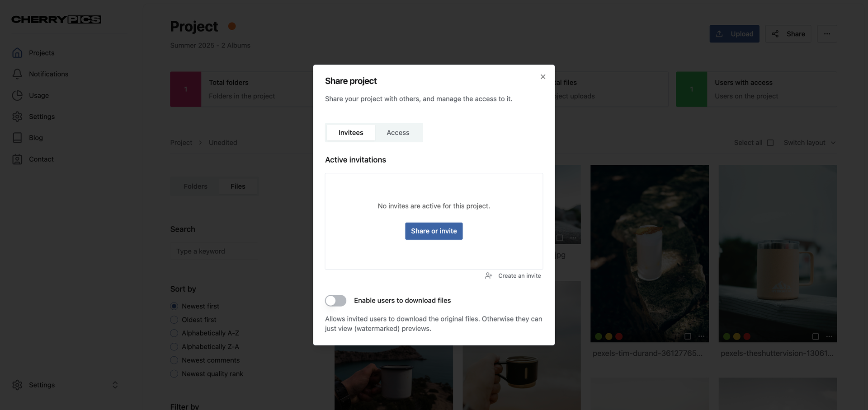Open the project more options ellipsis button
Image resolution: width=868 pixels, height=410 pixels.
point(827,34)
